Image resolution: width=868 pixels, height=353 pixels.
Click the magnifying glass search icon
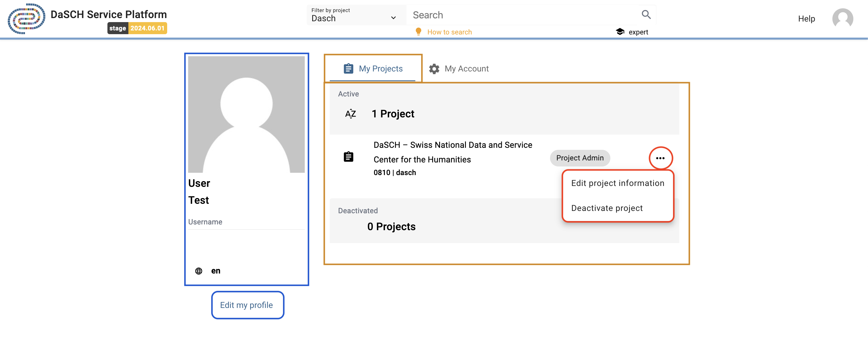[x=646, y=14]
